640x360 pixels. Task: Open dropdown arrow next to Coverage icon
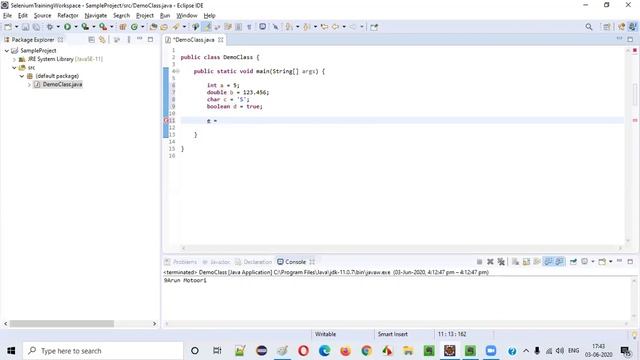click(x=93, y=27)
